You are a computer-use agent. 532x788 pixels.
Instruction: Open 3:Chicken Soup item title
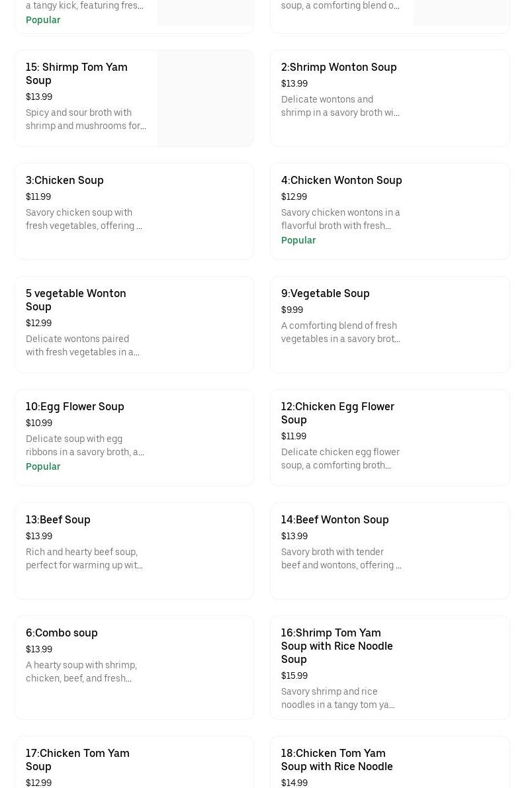pyautogui.click(x=65, y=181)
